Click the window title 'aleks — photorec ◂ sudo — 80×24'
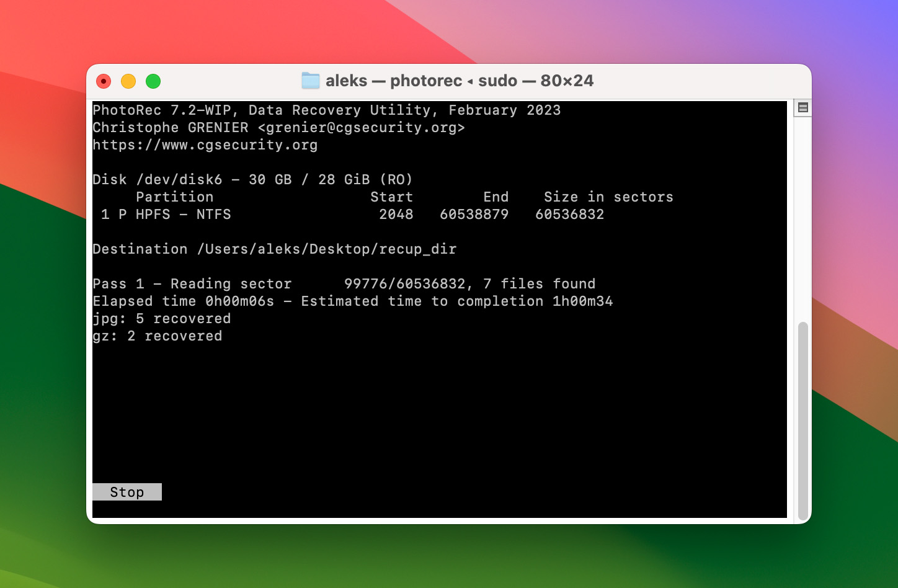 [460, 81]
